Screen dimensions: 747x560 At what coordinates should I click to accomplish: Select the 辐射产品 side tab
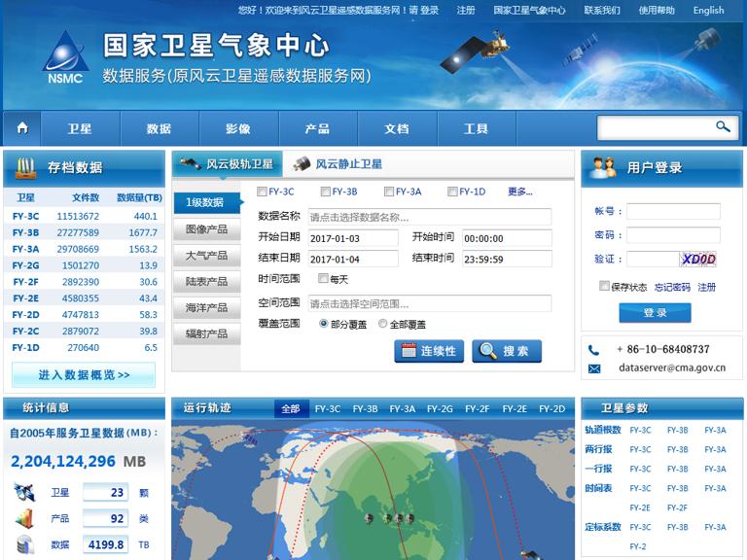(x=206, y=333)
